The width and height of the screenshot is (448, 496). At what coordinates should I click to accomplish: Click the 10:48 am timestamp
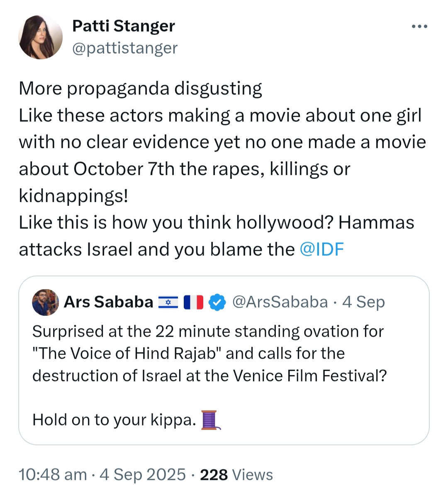click(x=53, y=475)
